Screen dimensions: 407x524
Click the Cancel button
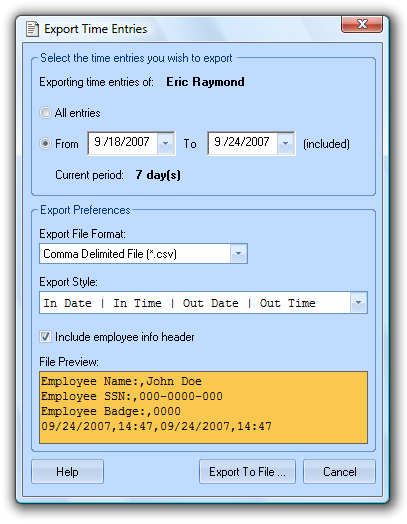pos(340,472)
